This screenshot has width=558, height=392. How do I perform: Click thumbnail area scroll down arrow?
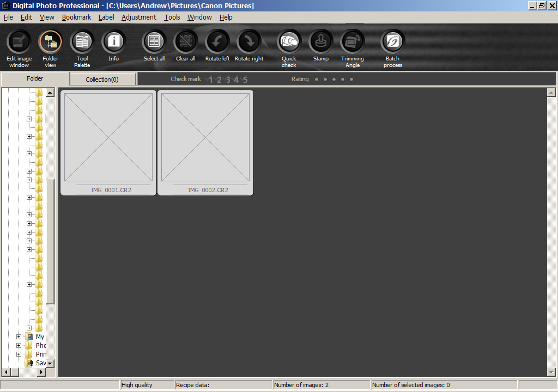[x=551, y=372]
